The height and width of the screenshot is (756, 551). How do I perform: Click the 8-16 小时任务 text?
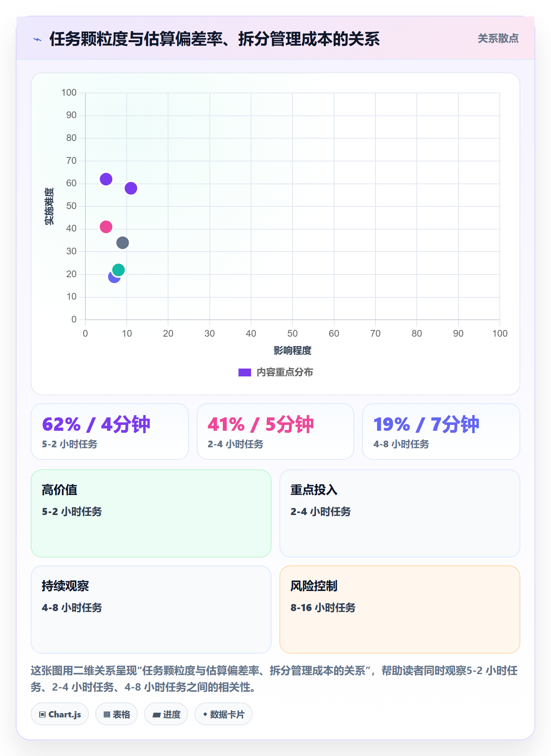coord(323,608)
